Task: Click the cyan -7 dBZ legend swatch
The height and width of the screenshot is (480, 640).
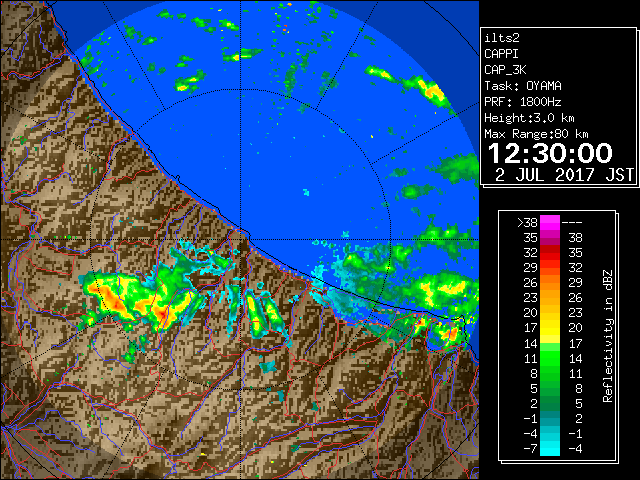Action: (550, 448)
